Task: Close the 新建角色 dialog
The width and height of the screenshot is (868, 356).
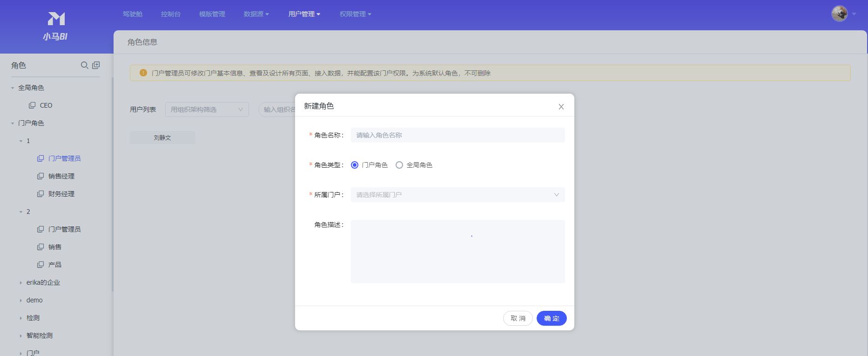Action: pos(561,107)
